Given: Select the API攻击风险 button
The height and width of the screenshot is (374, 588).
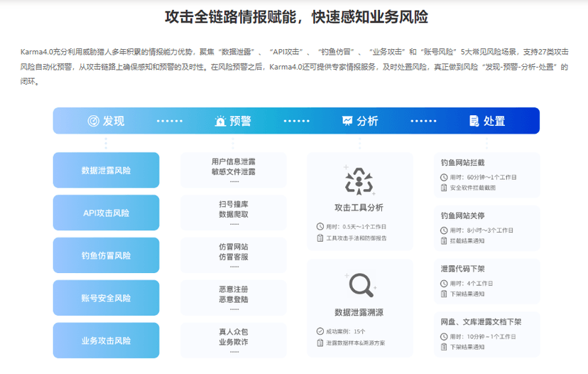Looking at the screenshot, I should pos(106,213).
